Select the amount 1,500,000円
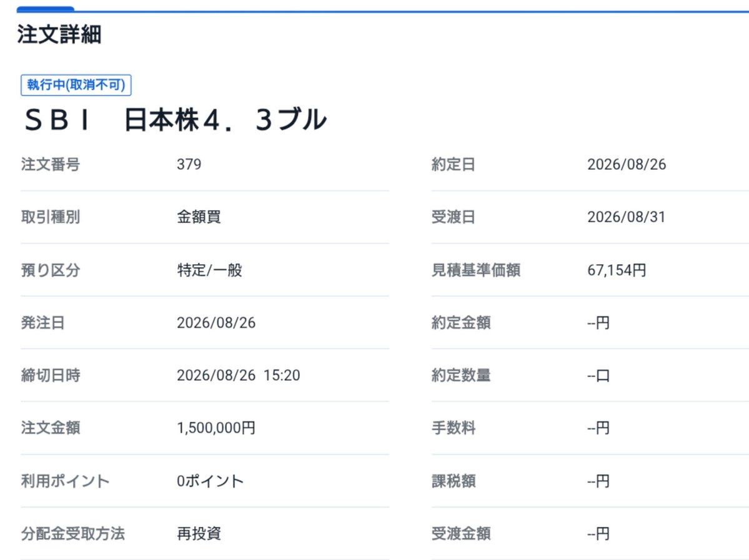The height and width of the screenshot is (560, 749). [216, 428]
